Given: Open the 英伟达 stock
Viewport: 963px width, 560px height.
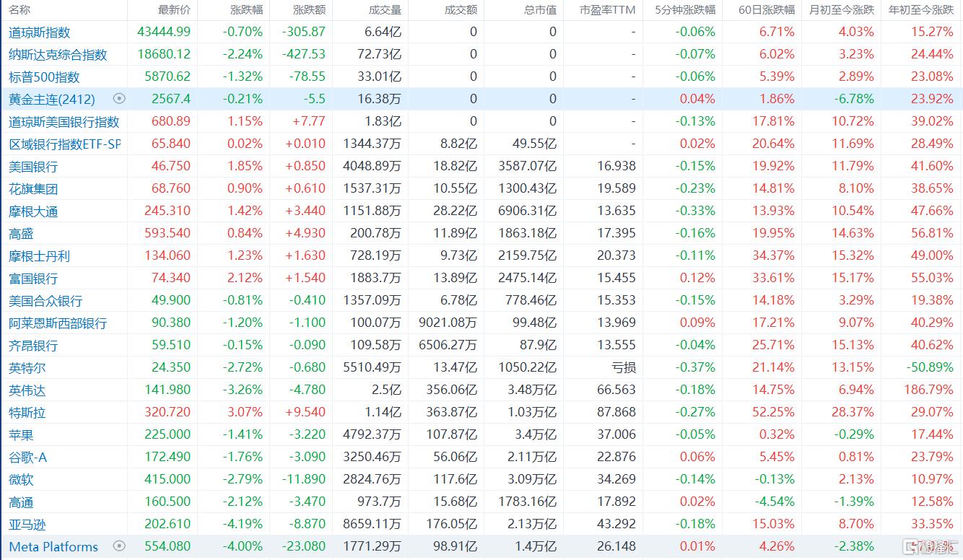Looking at the screenshot, I should tap(27, 390).
